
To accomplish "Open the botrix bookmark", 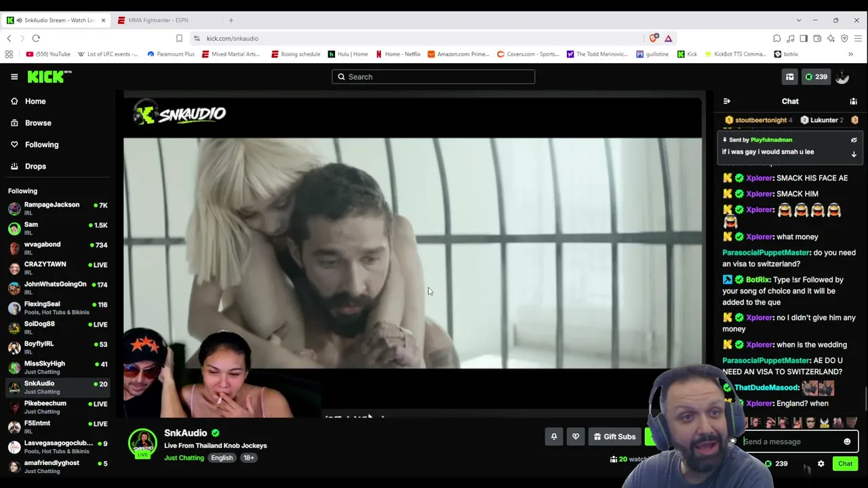I will click(786, 54).
